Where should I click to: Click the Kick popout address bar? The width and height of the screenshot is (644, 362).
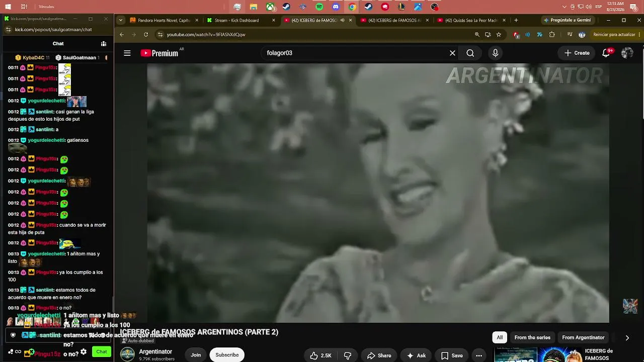[53, 30]
